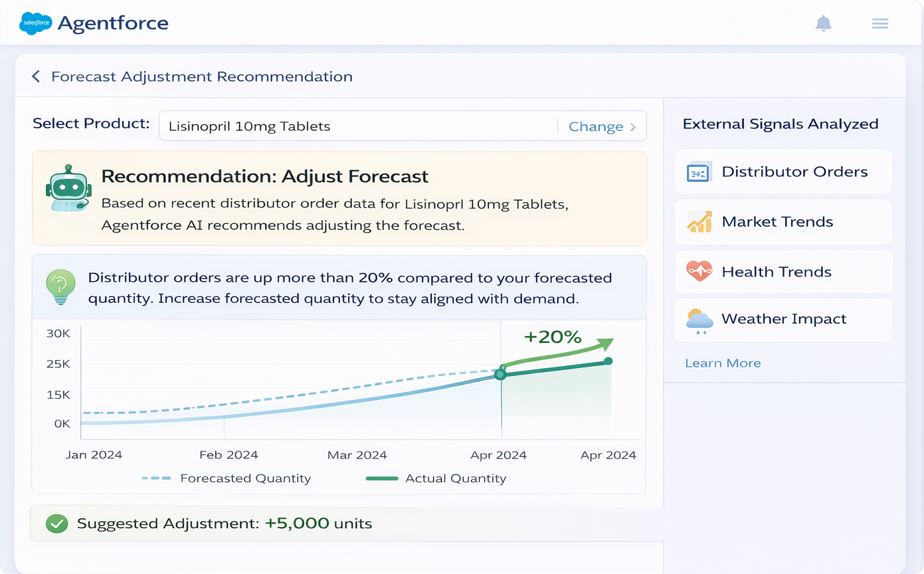Click the April data point on chart

pos(501,375)
